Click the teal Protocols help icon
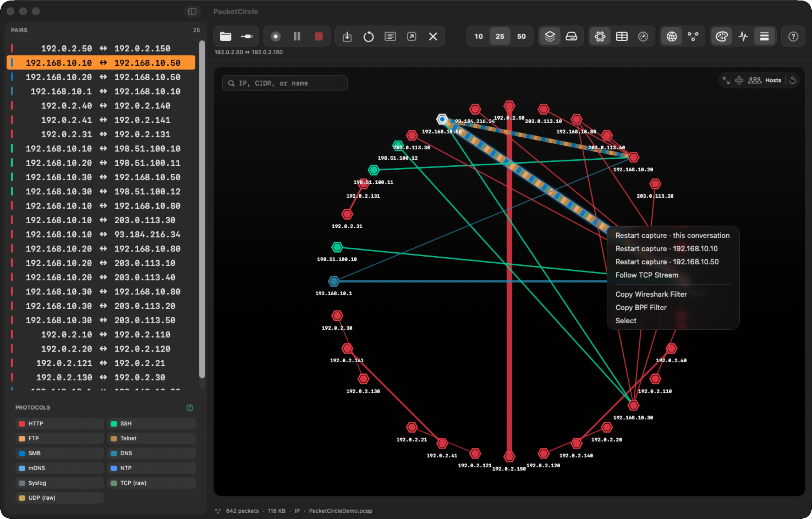812x519 pixels. (190, 408)
